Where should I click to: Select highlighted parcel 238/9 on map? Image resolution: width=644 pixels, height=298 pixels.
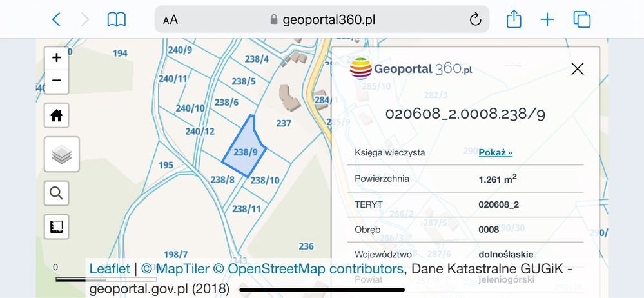(x=245, y=152)
